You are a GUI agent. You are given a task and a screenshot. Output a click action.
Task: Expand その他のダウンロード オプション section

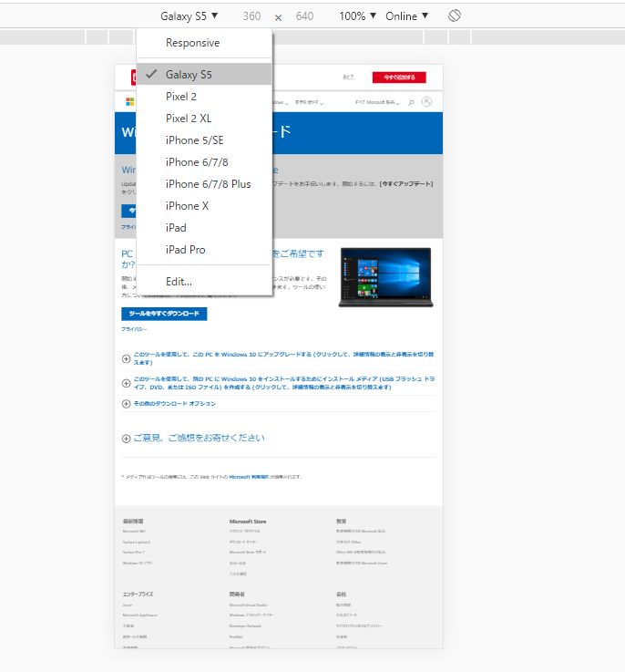(x=169, y=404)
